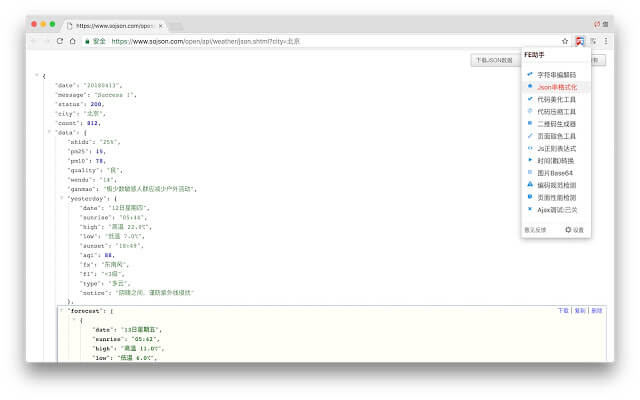Click 下载 link on forecast row
Viewport: 640px width, 400px height.
click(563, 311)
